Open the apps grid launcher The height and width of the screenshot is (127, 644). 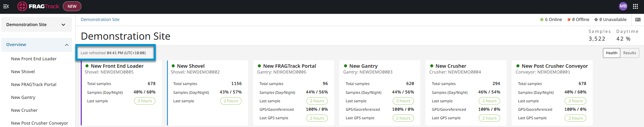pyautogui.click(x=636, y=6)
